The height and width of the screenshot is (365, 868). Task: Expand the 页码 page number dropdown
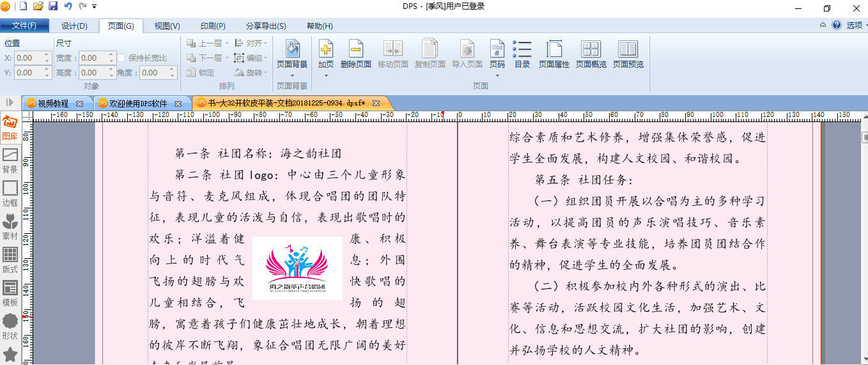tap(497, 75)
